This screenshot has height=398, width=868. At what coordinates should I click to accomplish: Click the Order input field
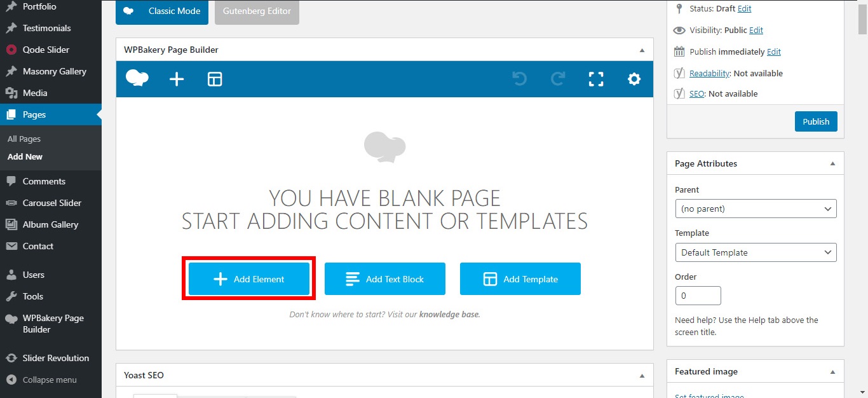point(698,296)
